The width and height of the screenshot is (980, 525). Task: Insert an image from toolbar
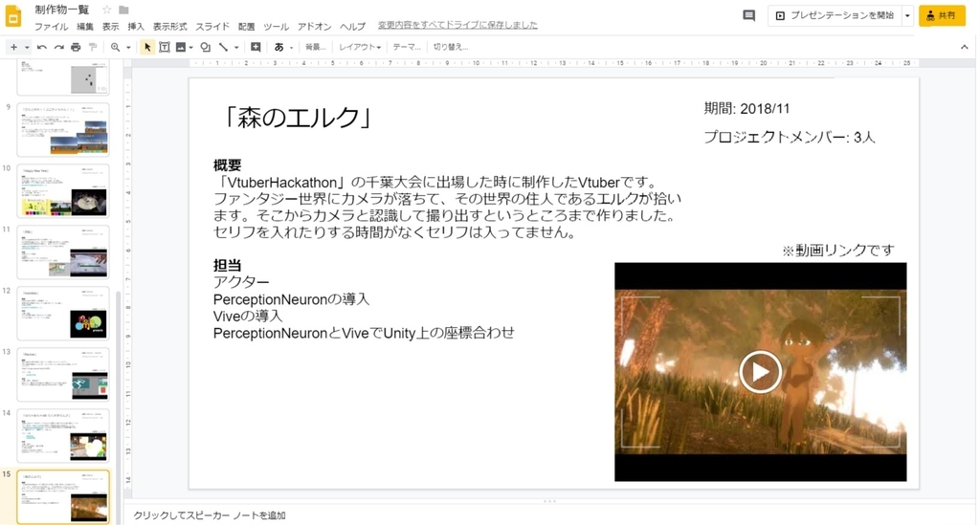(x=181, y=47)
